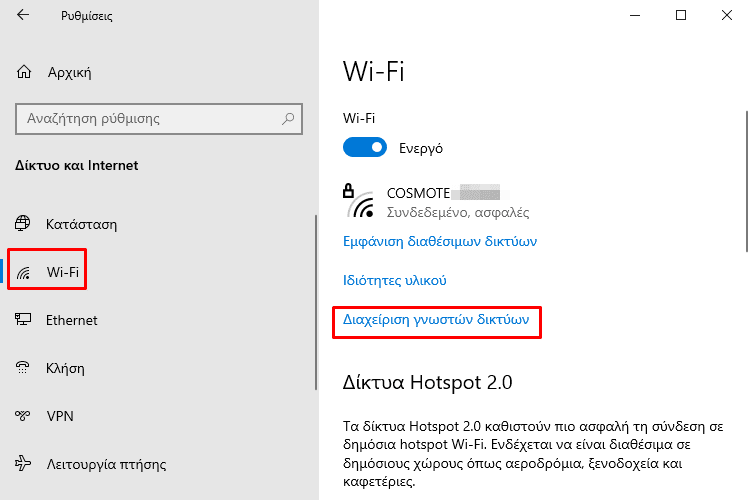
Task: Open Αρχική home icon
Action: [24, 72]
